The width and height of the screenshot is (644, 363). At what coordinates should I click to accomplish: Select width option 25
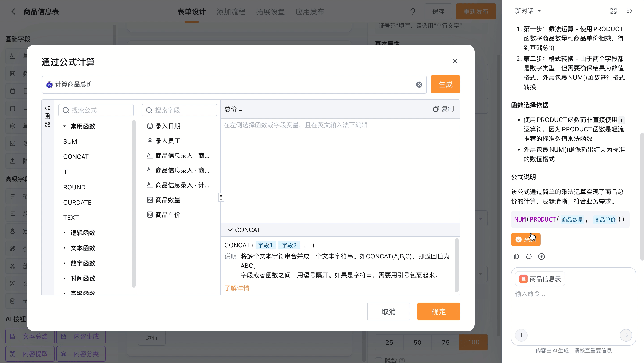pos(389,342)
